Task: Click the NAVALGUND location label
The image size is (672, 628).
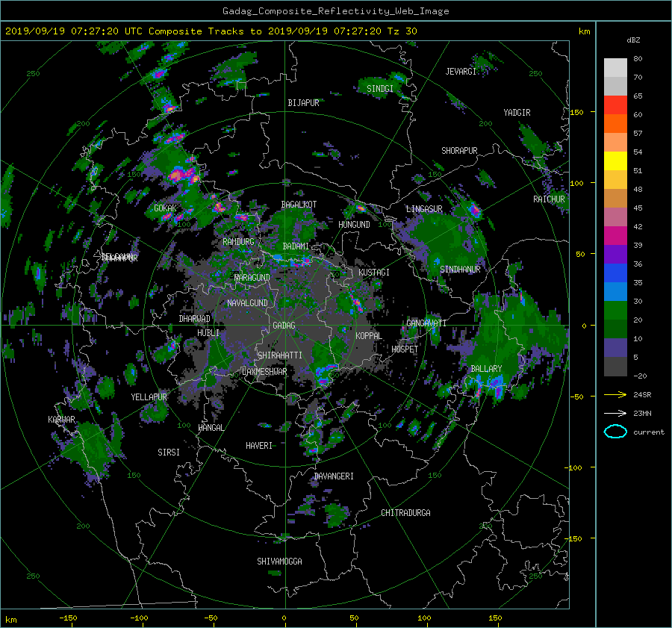Action: click(x=247, y=302)
